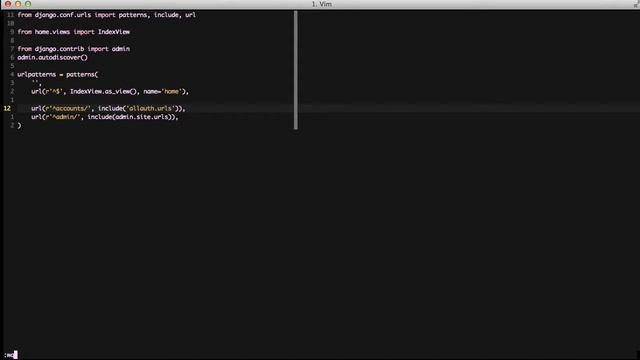
Task: Click the empty string '' argument line
Action: coord(36,83)
